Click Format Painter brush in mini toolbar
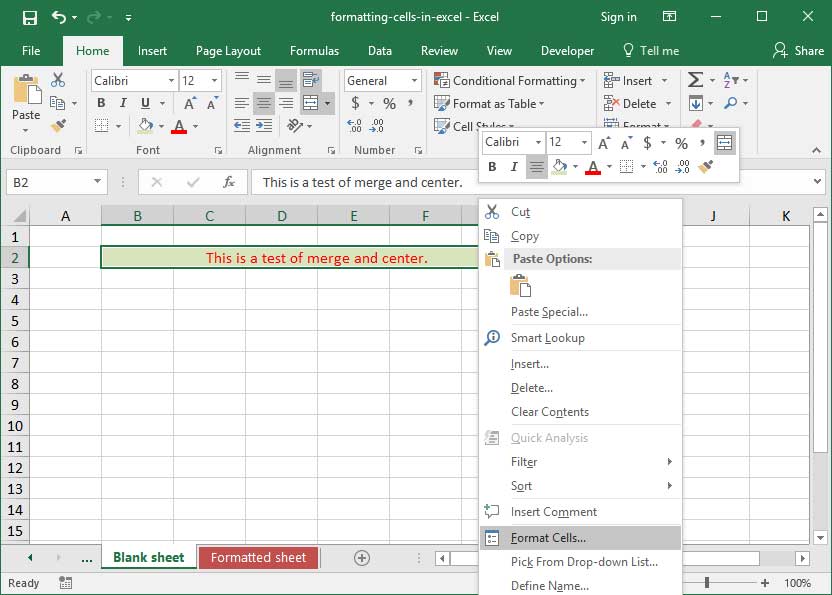 click(x=707, y=167)
